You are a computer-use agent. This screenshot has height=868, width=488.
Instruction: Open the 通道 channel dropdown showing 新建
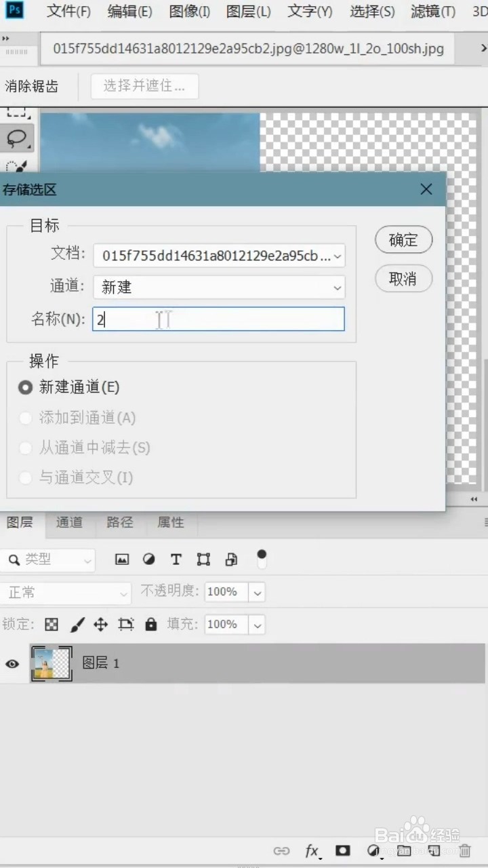pyautogui.click(x=219, y=287)
